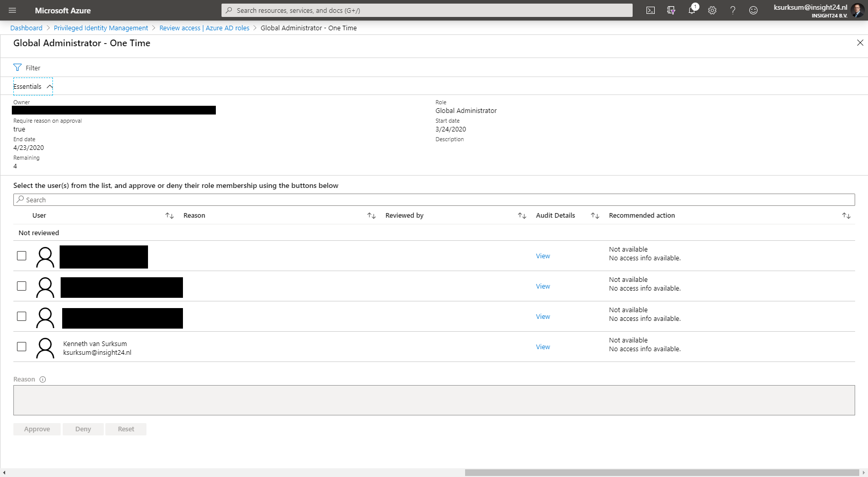Click the Reset button
The image size is (868, 477).
[126, 429]
